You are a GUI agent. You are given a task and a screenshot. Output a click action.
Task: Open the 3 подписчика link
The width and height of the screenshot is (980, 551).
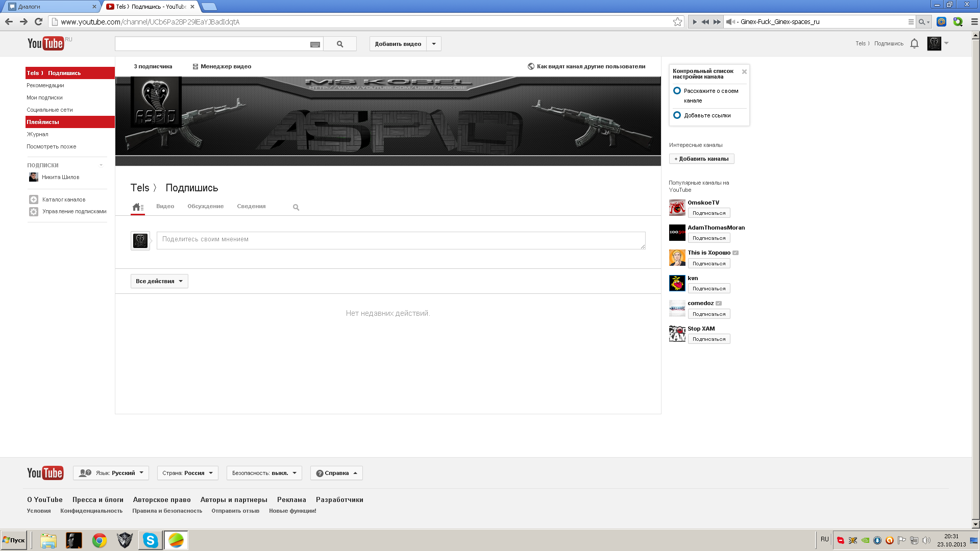(153, 66)
